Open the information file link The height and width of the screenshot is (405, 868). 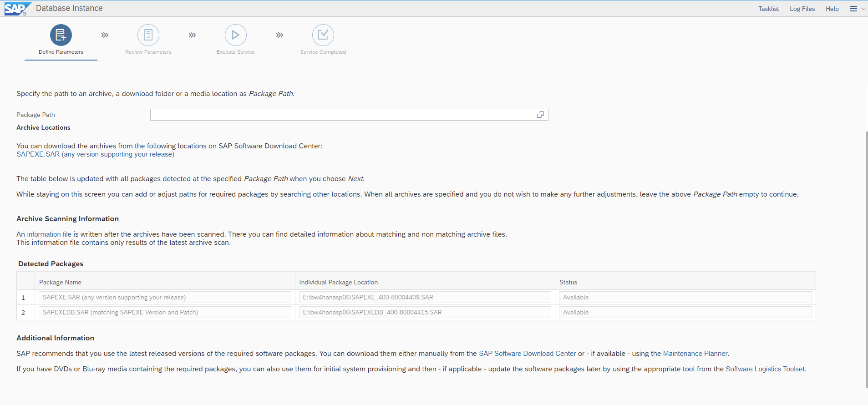(x=49, y=234)
